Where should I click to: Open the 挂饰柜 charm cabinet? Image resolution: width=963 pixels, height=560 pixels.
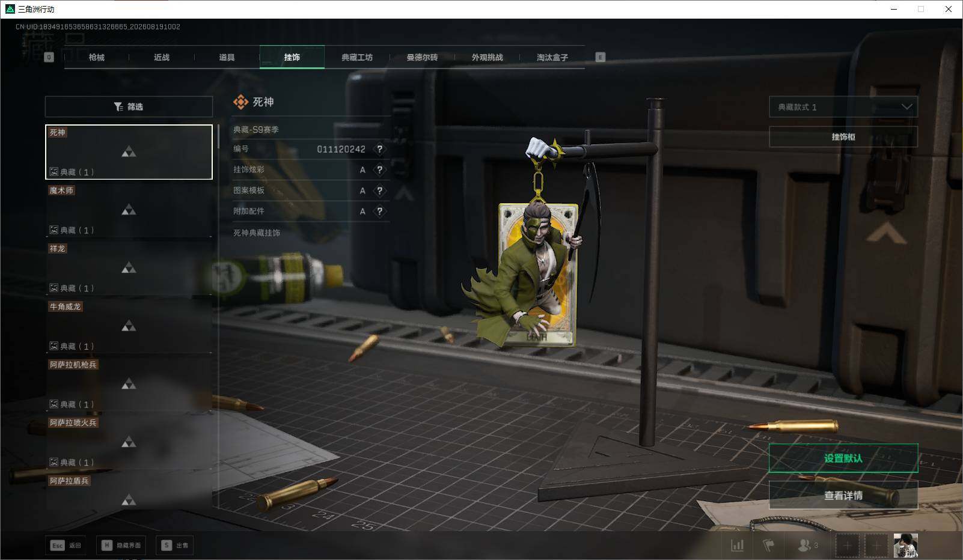(843, 137)
